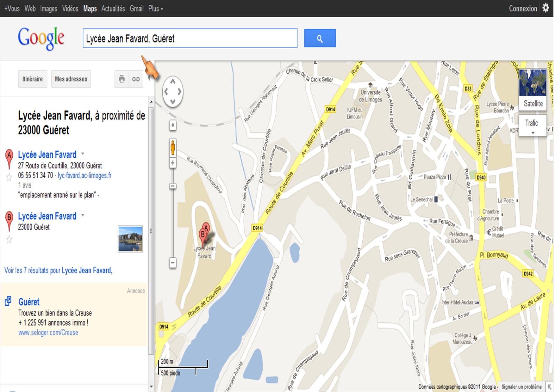This screenshot has height=392, width=555.
Task: Pan the map right with arrow
Action: click(x=179, y=92)
